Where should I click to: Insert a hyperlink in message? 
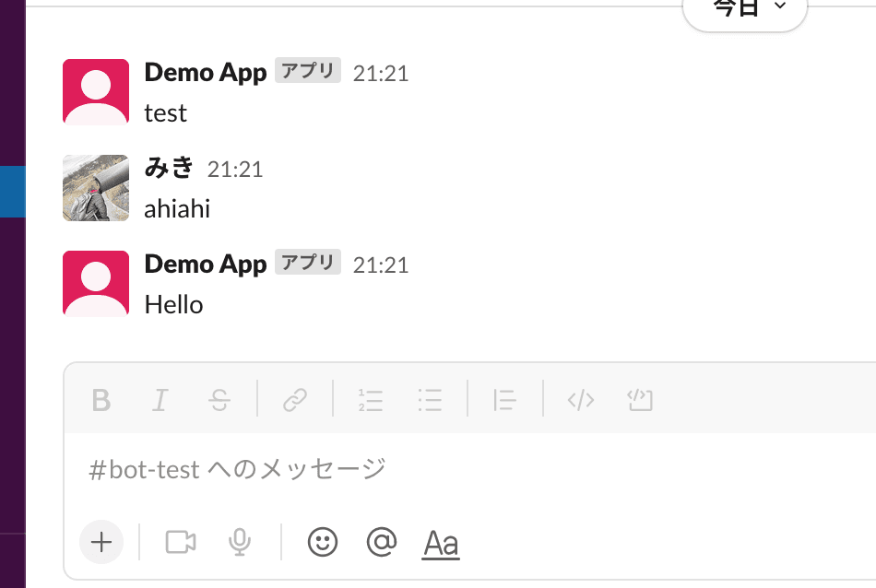pos(295,400)
